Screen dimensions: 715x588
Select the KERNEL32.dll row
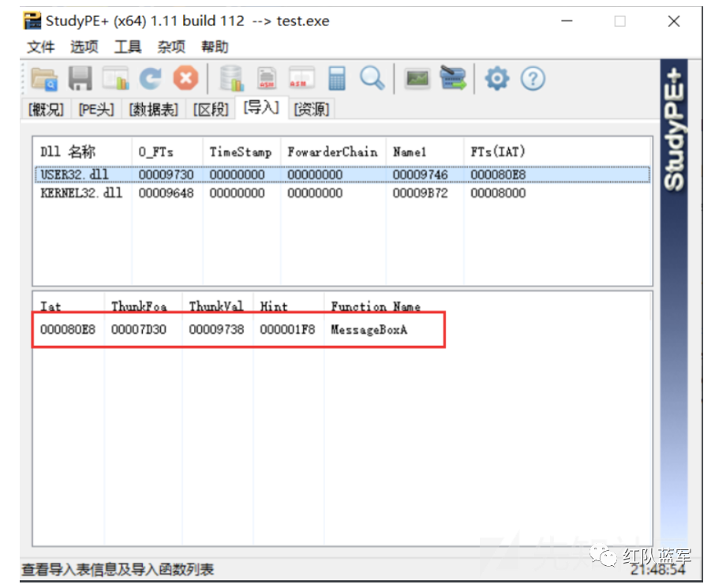(x=343, y=193)
